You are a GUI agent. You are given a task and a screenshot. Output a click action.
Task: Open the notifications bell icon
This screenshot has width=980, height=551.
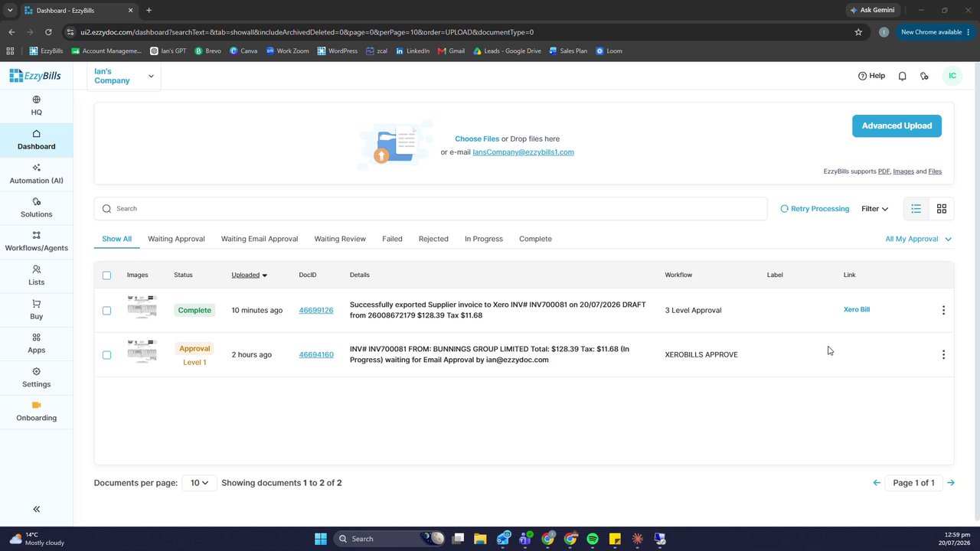coord(902,76)
